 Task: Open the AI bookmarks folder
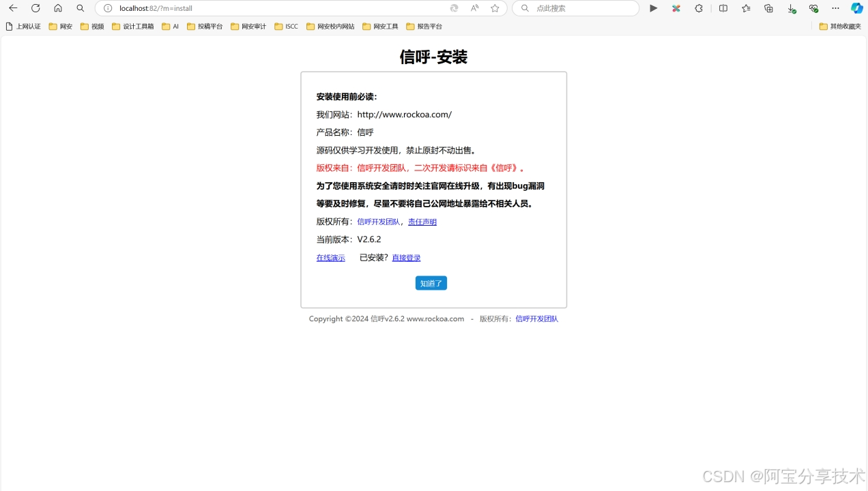170,27
